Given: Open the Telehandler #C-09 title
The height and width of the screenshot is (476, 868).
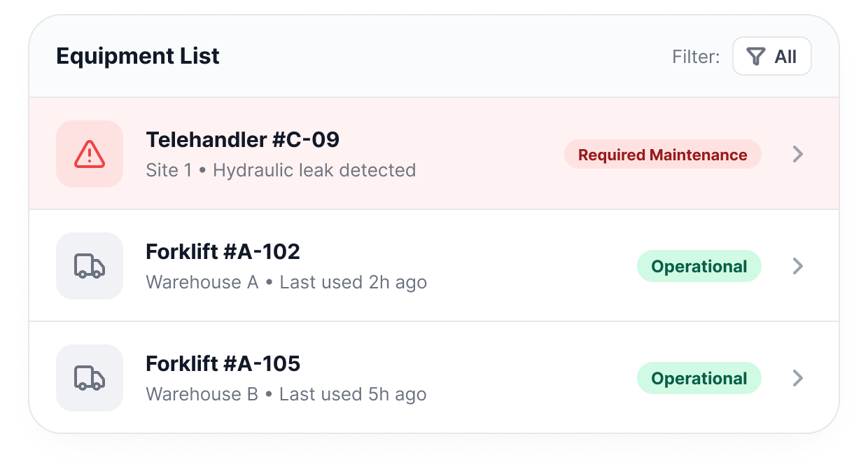Looking at the screenshot, I should point(243,140).
